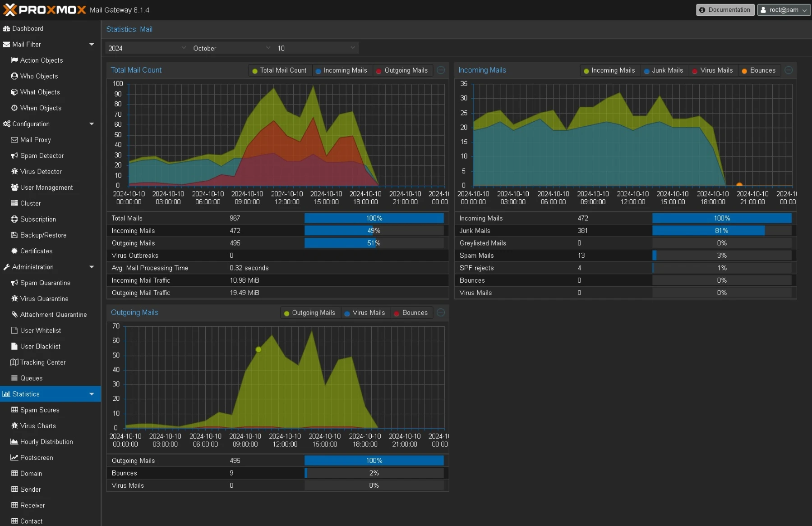Click the Attachment Quarantine paperclip icon
This screenshot has height=526, width=812.
(x=14, y=314)
